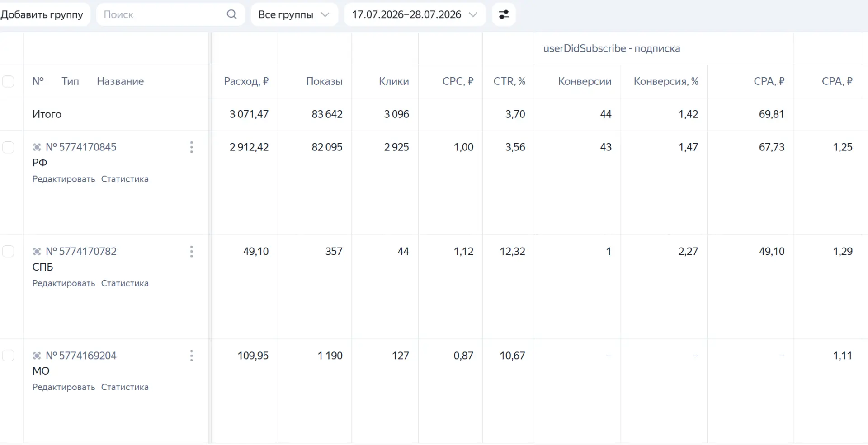Click the group name РФ
Image resolution: width=868 pixels, height=445 pixels.
40,163
